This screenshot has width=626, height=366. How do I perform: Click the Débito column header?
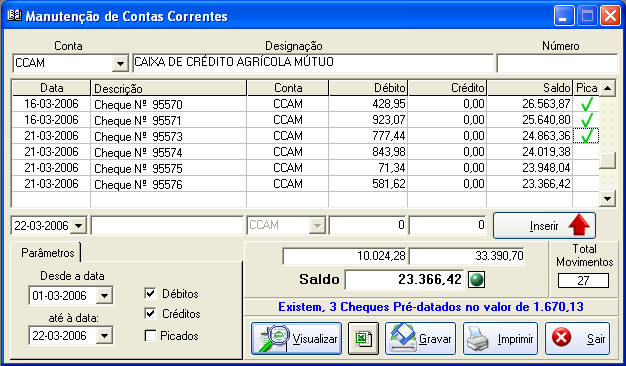click(368, 88)
